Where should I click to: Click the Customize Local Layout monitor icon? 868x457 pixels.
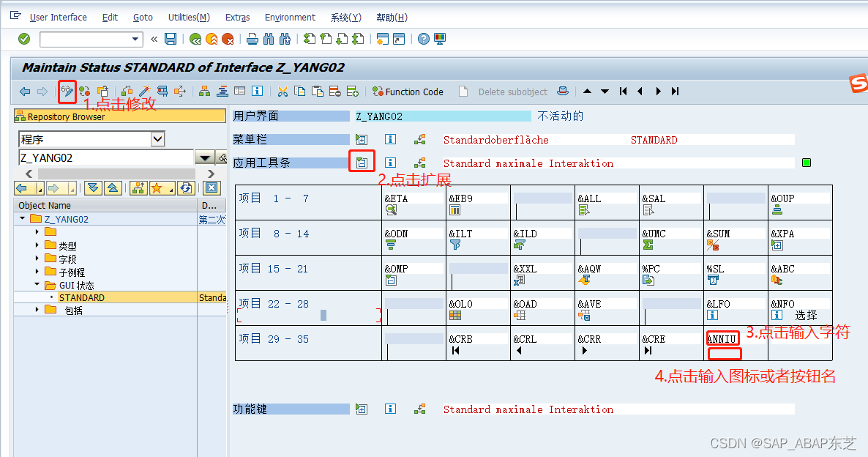click(x=440, y=39)
